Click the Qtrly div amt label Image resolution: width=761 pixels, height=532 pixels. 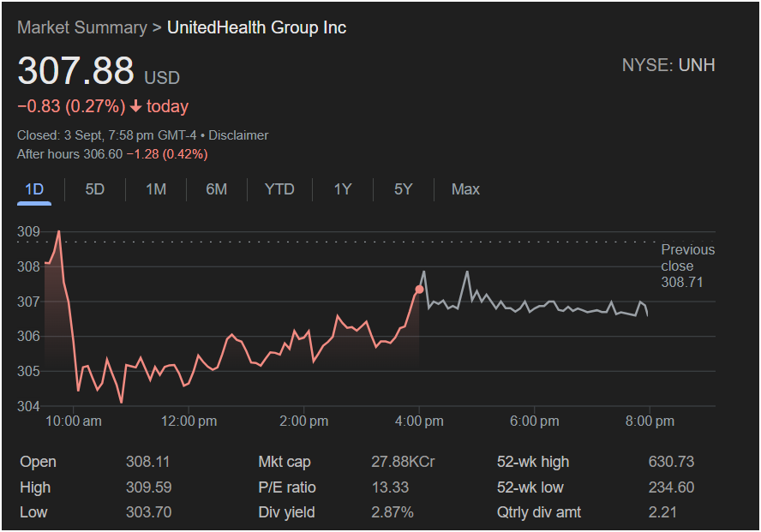(x=539, y=512)
